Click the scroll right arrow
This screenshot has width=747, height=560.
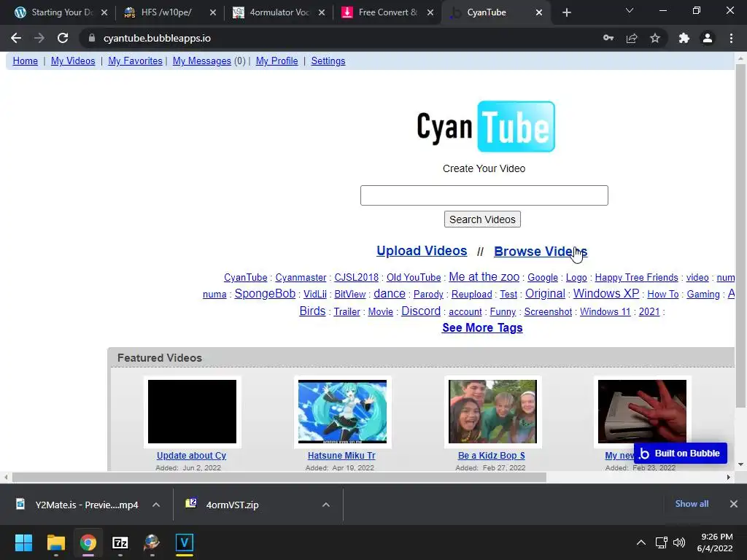[729, 477]
